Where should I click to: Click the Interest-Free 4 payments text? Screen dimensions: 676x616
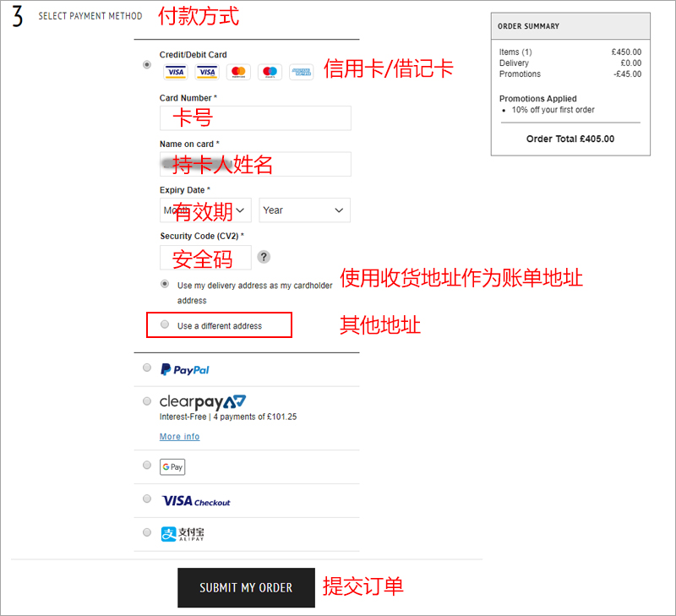(228, 417)
